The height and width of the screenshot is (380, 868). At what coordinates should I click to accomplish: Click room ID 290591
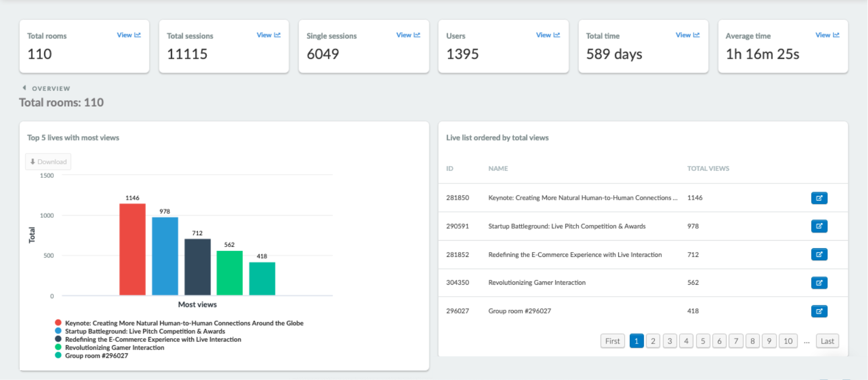(458, 226)
